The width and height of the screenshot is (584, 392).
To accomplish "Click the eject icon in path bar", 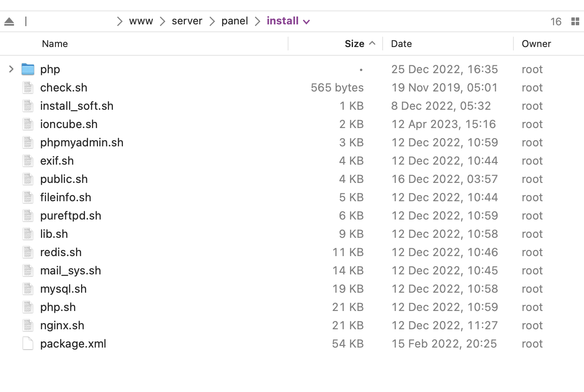I will coord(9,21).
